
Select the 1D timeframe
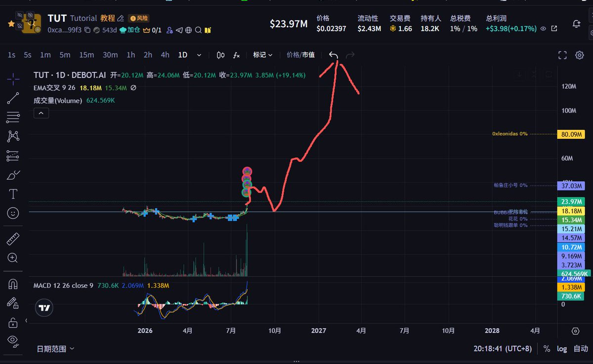point(183,55)
